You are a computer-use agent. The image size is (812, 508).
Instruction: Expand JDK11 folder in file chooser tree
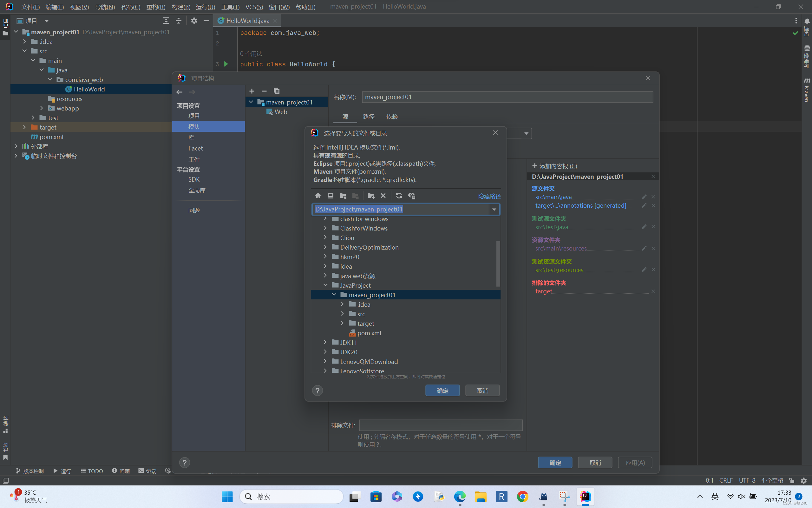point(325,342)
